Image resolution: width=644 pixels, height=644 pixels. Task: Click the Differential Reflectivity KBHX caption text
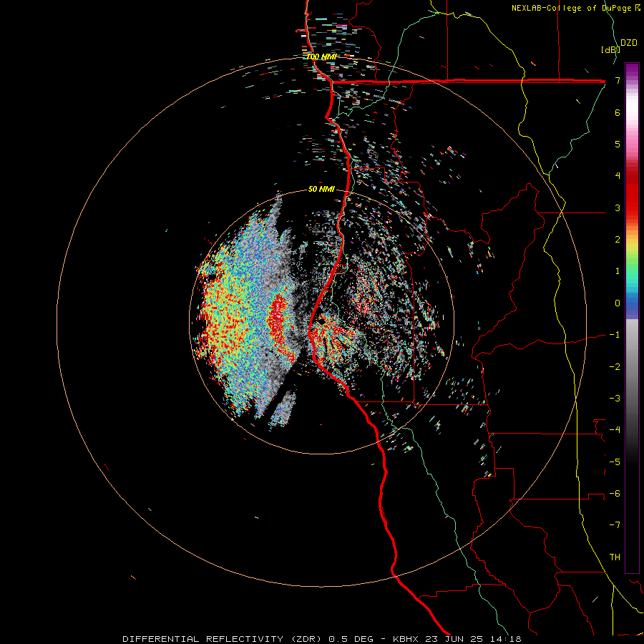tap(322, 639)
